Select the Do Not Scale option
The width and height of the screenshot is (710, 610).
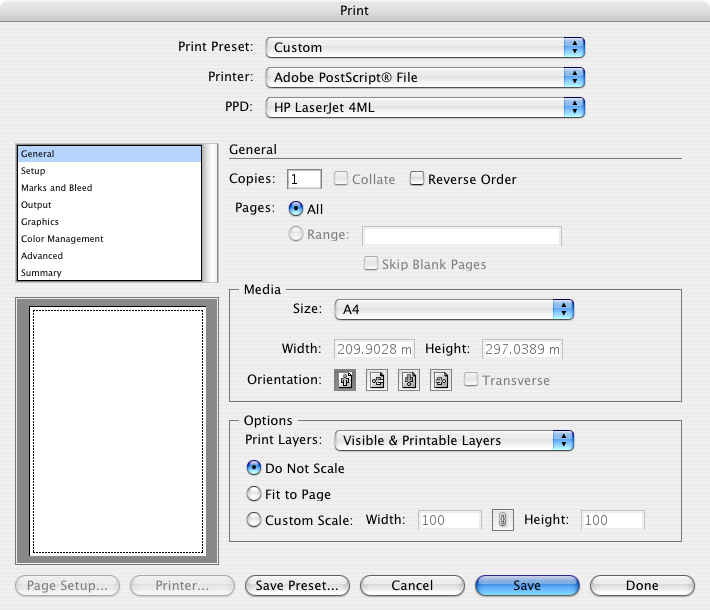point(254,468)
